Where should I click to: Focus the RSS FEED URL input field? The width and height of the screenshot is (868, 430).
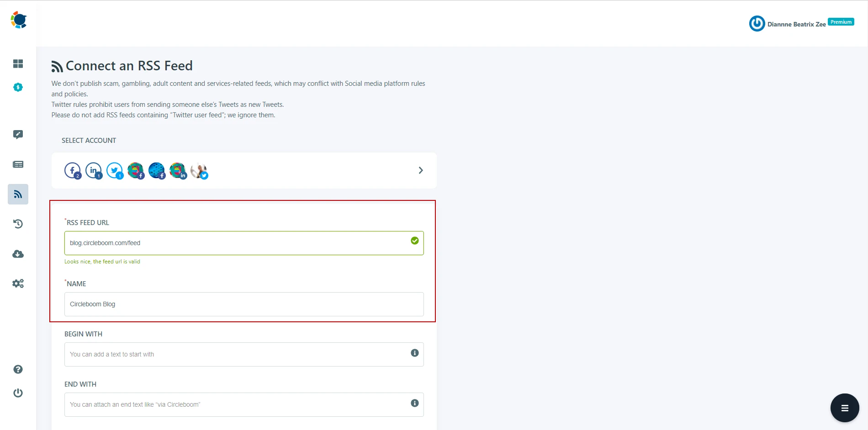coord(244,243)
